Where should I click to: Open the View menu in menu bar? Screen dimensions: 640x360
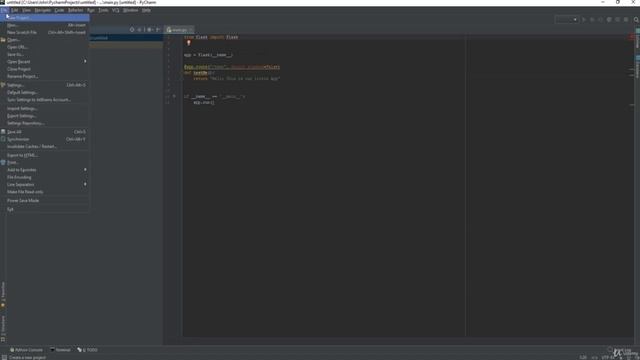(x=27, y=10)
